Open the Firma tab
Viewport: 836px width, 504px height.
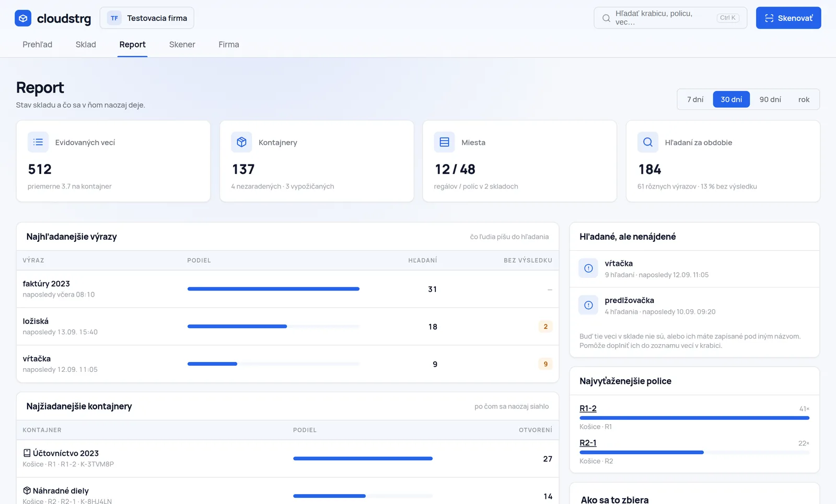pos(229,44)
